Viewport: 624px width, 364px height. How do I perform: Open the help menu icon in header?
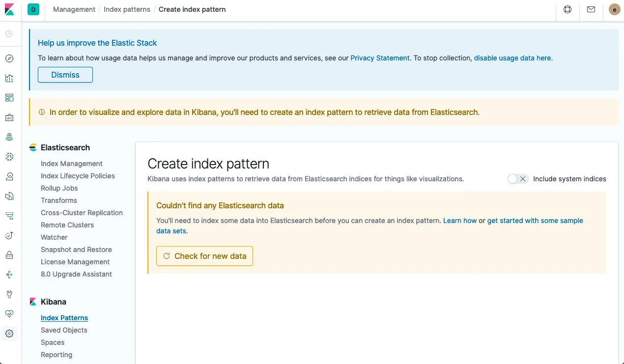[x=567, y=9]
